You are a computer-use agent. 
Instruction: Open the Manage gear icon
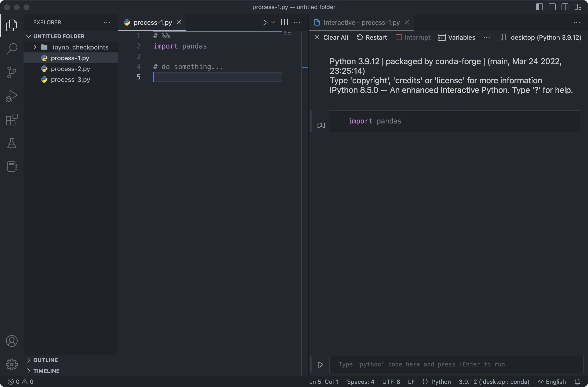(12, 364)
